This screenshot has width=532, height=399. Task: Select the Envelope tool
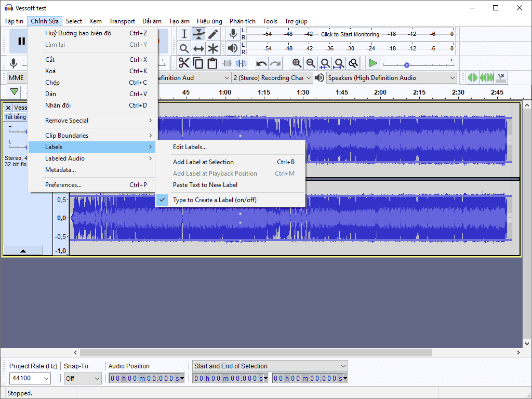[198, 34]
